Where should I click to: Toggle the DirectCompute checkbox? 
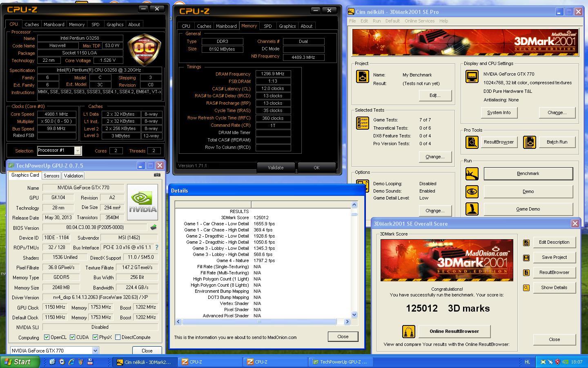coord(118,337)
